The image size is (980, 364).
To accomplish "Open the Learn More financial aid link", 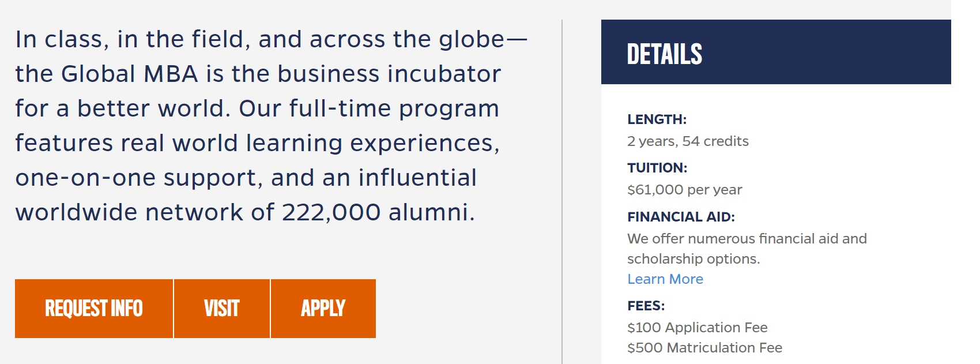I will (665, 279).
